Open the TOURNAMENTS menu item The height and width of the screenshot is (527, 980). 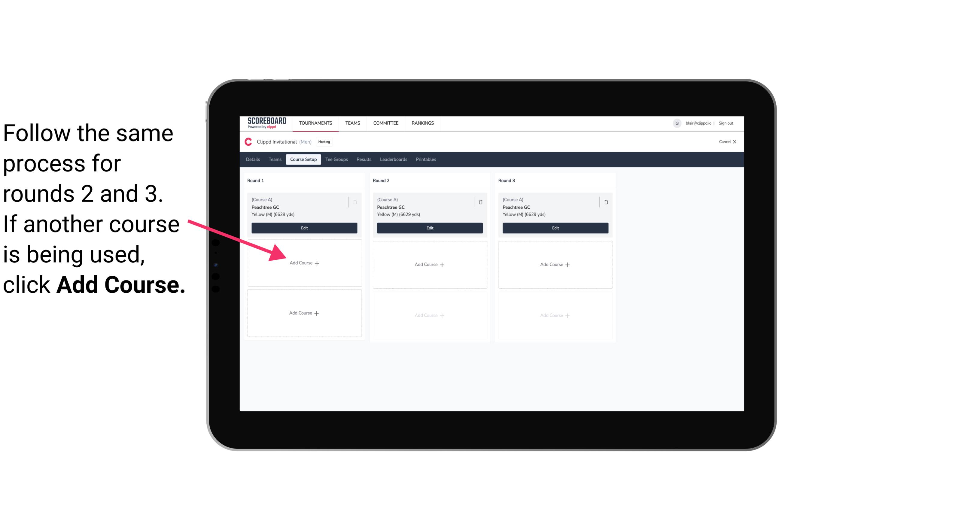pyautogui.click(x=316, y=123)
